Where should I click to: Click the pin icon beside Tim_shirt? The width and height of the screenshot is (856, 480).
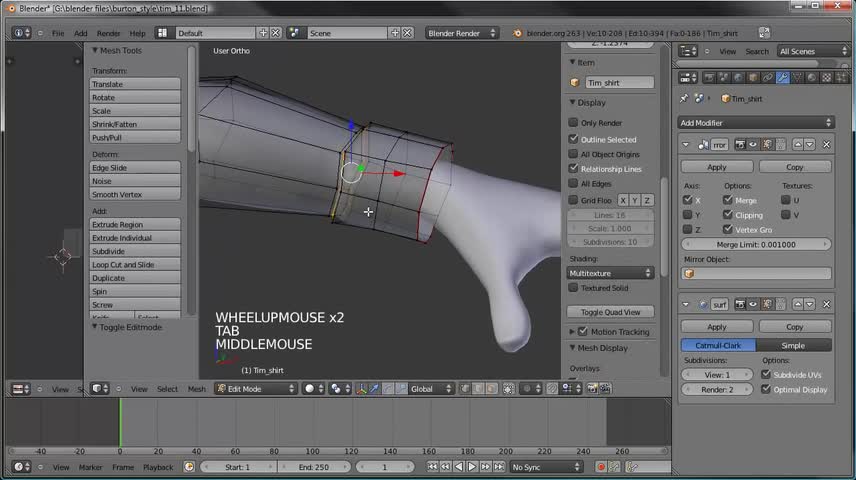(684, 99)
